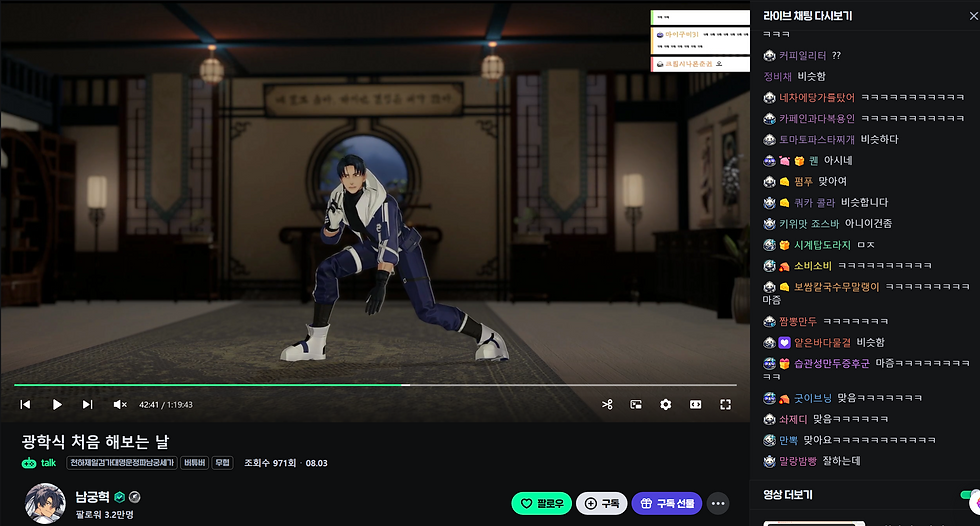Open the talk category link
The width and height of the screenshot is (980, 526).
click(x=39, y=463)
